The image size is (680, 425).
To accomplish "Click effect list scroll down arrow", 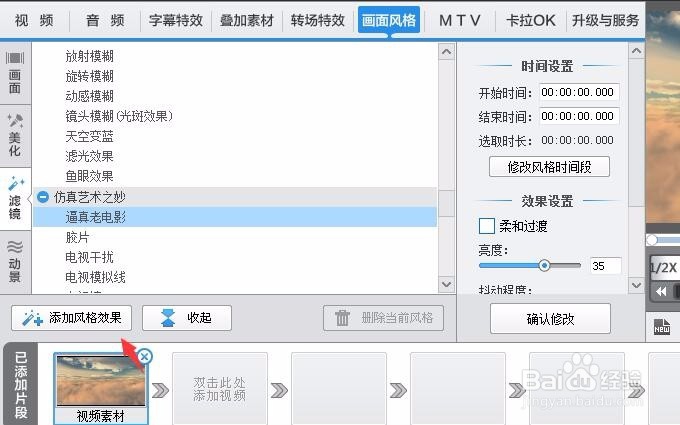I will (x=446, y=284).
